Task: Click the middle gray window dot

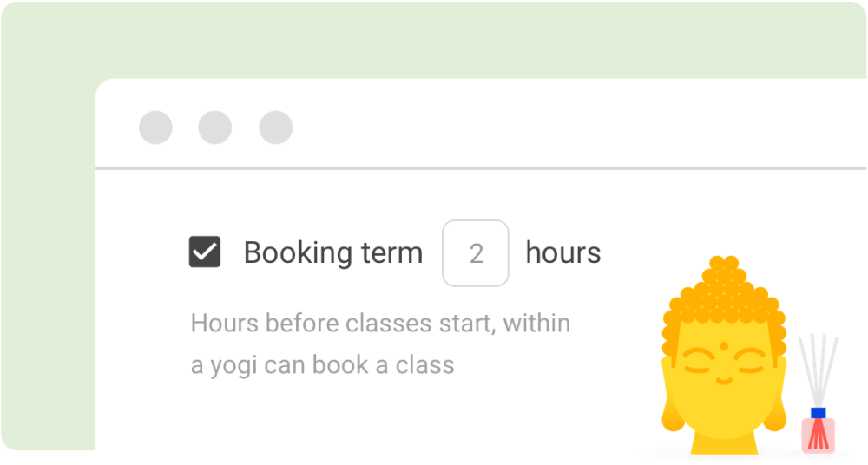Action: (215, 128)
